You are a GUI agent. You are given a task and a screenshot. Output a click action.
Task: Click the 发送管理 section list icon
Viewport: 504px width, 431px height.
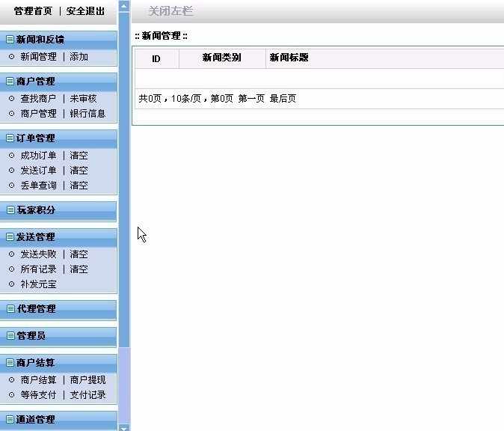point(10,237)
